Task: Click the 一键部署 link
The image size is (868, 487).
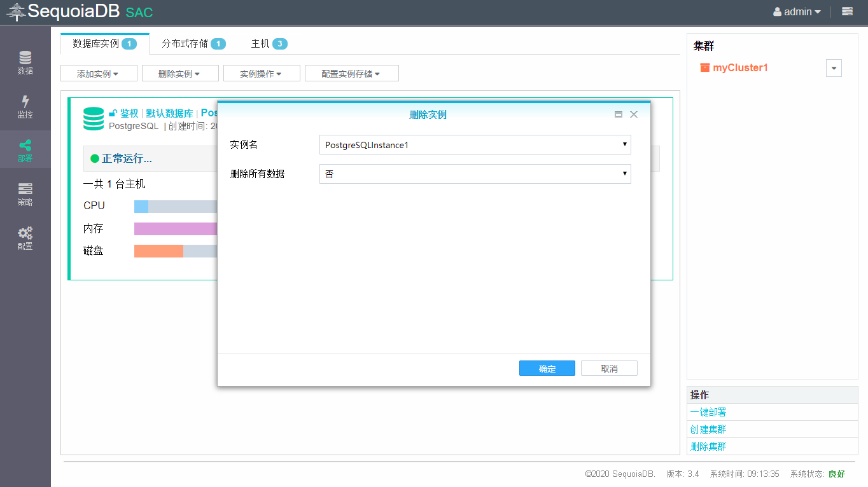Action: [708, 413]
